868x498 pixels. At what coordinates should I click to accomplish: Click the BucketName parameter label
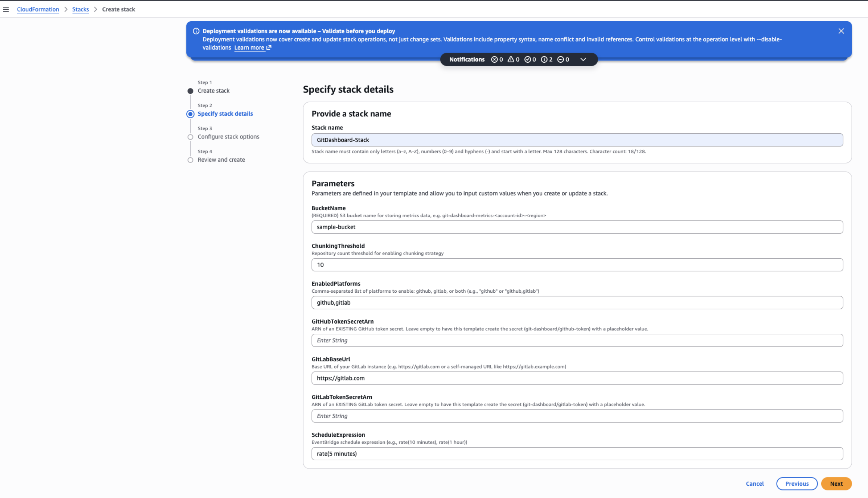(328, 208)
